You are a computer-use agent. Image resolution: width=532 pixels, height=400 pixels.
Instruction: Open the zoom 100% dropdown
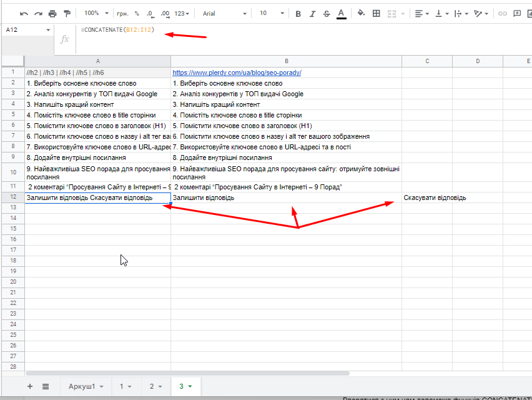pos(96,13)
